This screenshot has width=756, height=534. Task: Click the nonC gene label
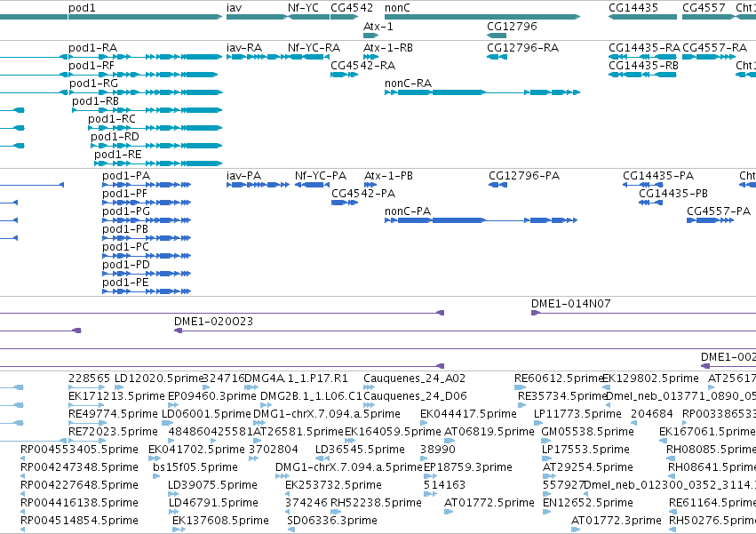click(397, 8)
